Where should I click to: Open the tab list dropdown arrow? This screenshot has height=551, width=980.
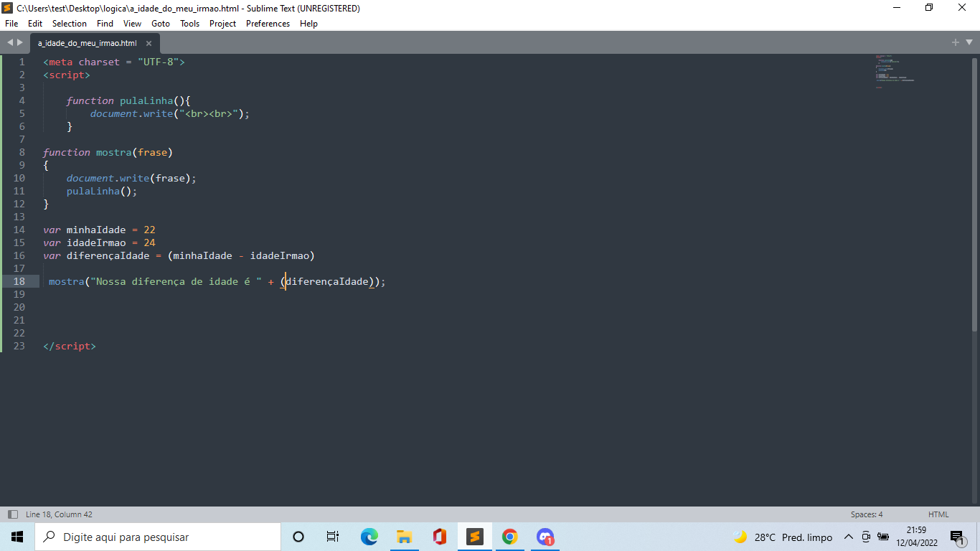(x=969, y=42)
